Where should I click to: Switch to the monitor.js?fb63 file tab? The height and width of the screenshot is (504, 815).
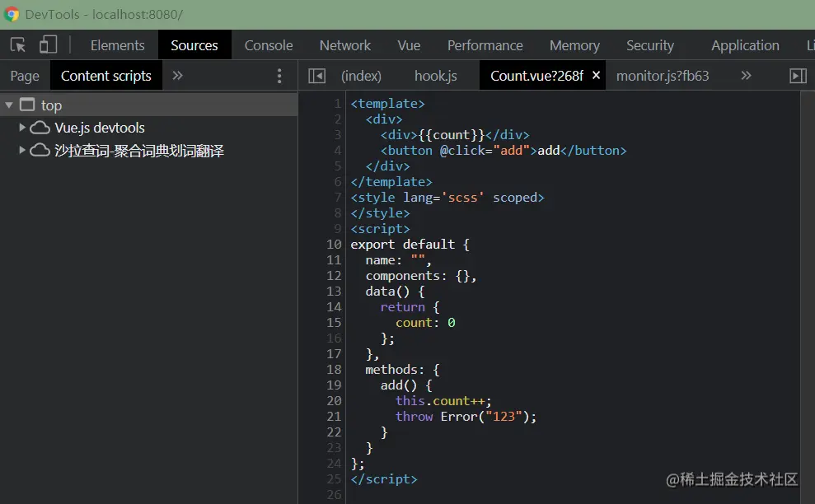coord(663,76)
